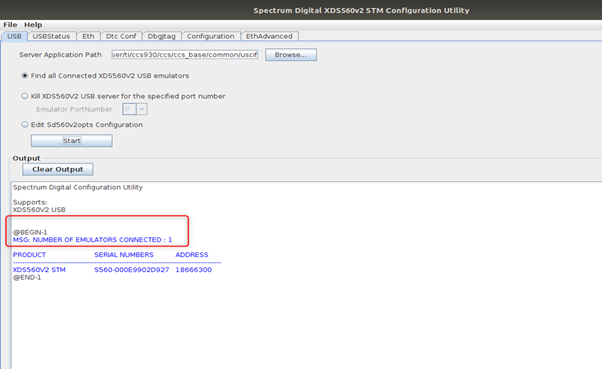Click the Server Application Path field
602x369 pixels.
coord(185,55)
